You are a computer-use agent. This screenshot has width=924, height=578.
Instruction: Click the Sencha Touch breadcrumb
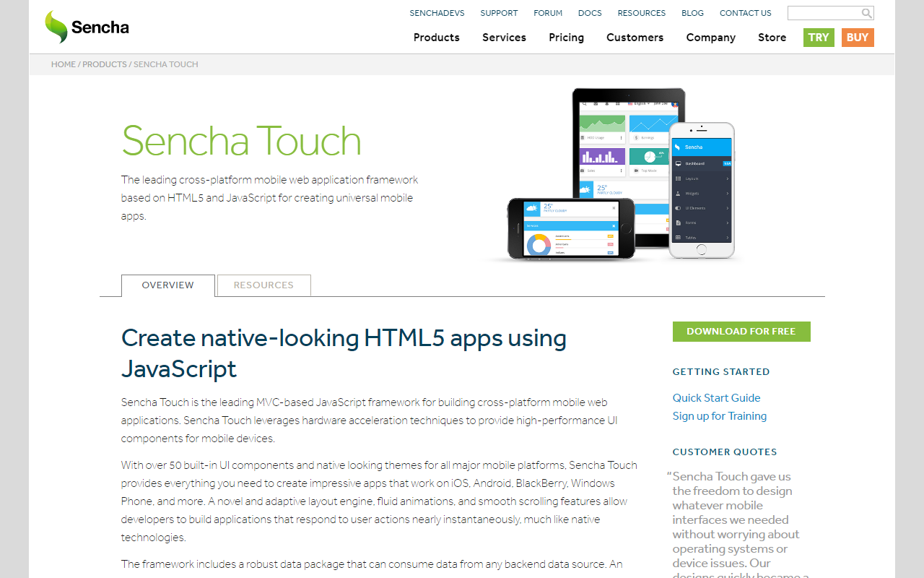[x=166, y=64]
